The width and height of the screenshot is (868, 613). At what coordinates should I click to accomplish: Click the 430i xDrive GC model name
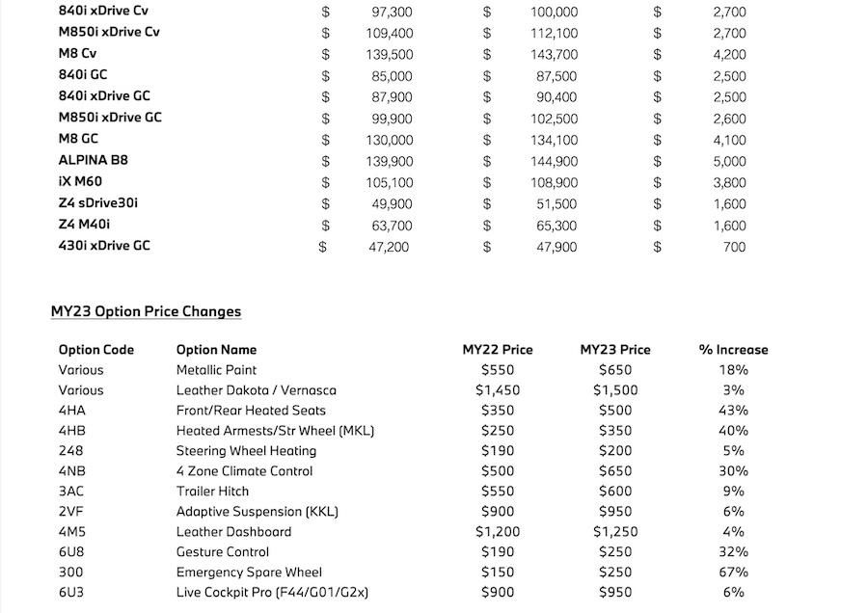coord(104,246)
